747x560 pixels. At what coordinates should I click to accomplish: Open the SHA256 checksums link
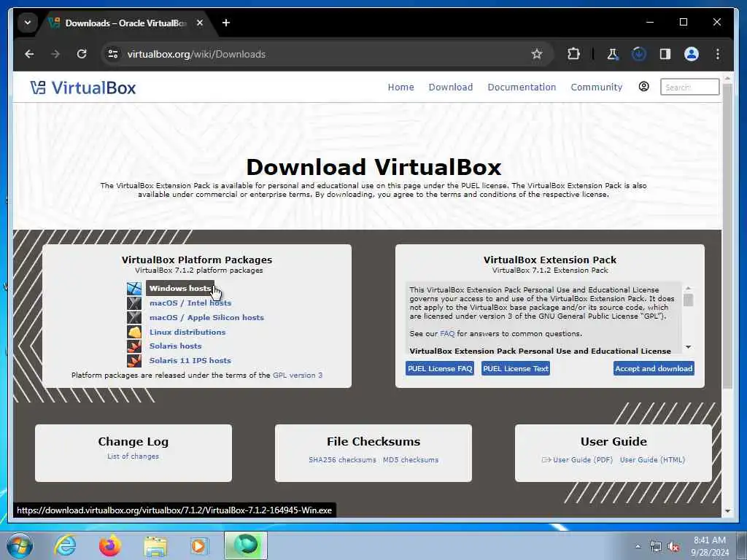(x=342, y=460)
